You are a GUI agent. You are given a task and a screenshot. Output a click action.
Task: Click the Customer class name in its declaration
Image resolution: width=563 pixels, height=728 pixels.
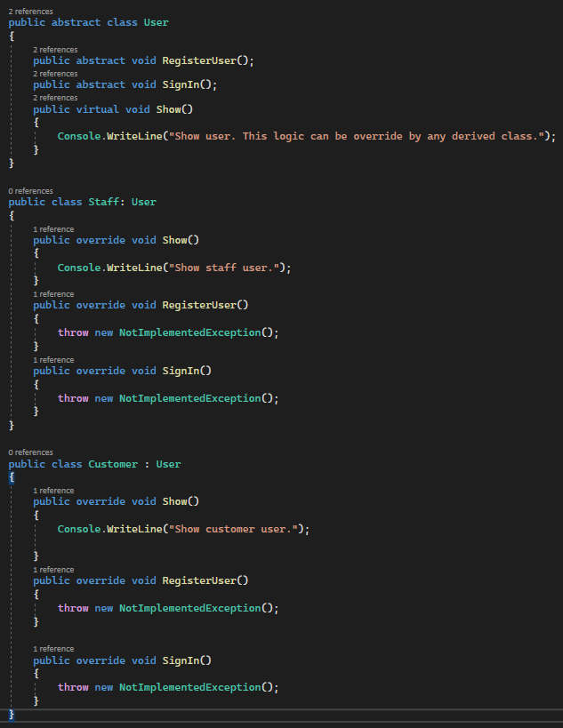[113, 464]
